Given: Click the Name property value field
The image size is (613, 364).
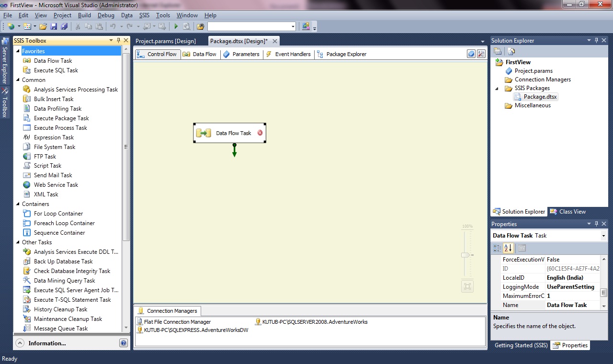Looking at the screenshot, I should click(x=573, y=305).
